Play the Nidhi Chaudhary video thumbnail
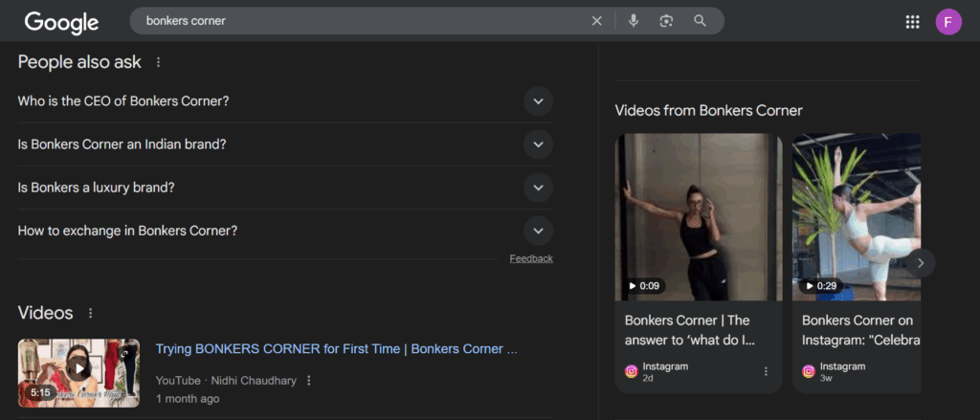 78,373
